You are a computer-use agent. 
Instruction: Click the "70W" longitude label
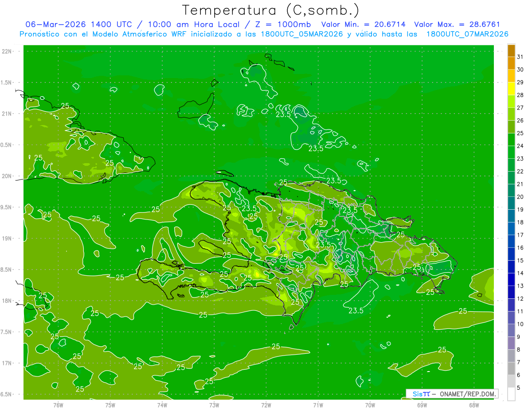[x=370, y=405]
